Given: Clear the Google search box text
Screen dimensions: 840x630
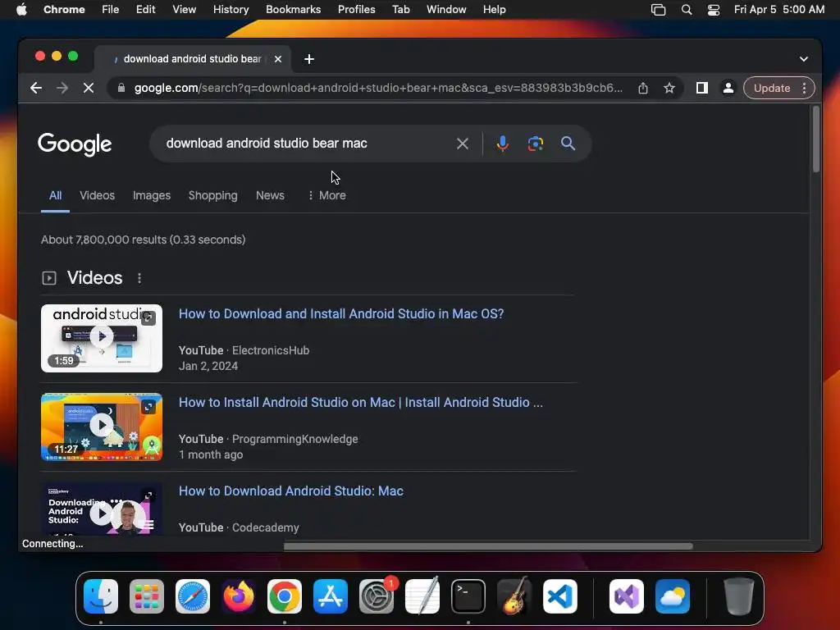Looking at the screenshot, I should pos(463,144).
